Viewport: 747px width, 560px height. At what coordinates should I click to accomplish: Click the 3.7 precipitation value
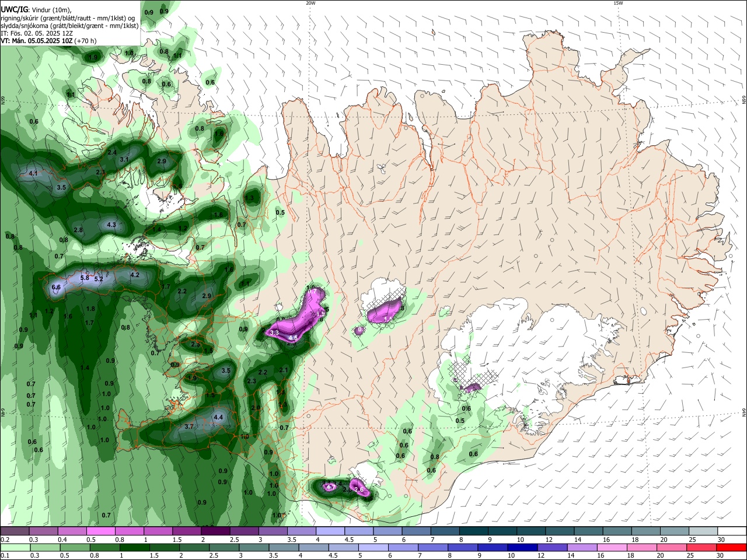[x=189, y=427]
